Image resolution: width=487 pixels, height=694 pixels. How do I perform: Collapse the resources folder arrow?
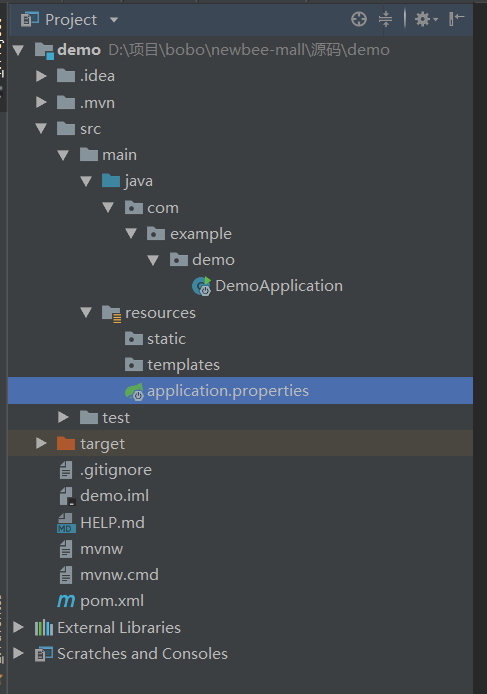click(x=86, y=313)
